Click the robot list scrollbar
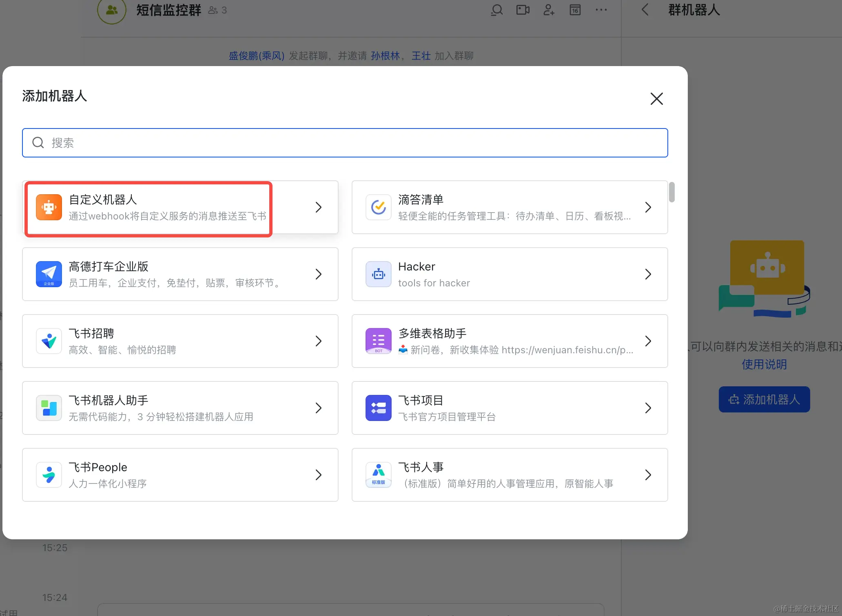Image resolution: width=842 pixels, height=616 pixels. click(x=671, y=192)
